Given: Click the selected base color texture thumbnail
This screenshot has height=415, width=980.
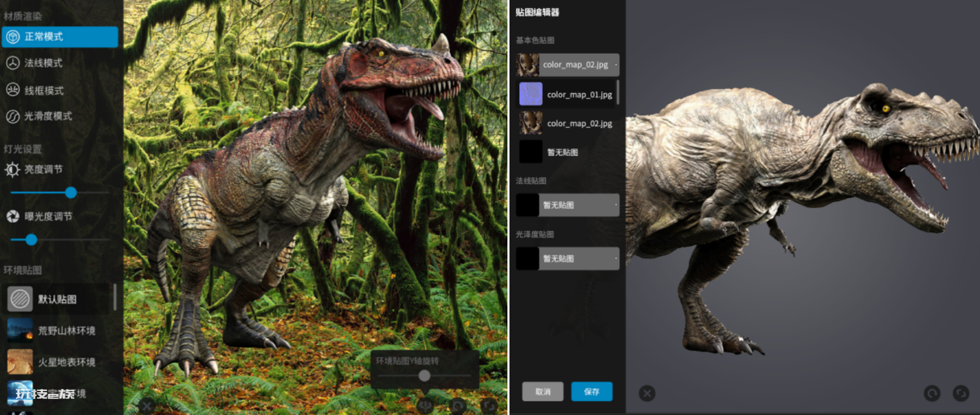Looking at the screenshot, I should 527,65.
